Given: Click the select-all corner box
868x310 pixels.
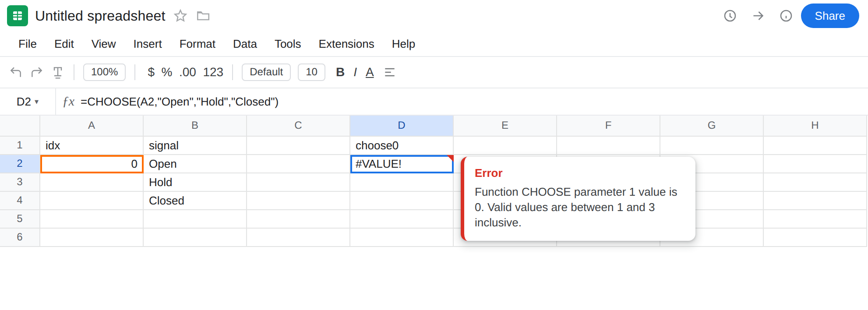Looking at the screenshot, I should (20, 125).
